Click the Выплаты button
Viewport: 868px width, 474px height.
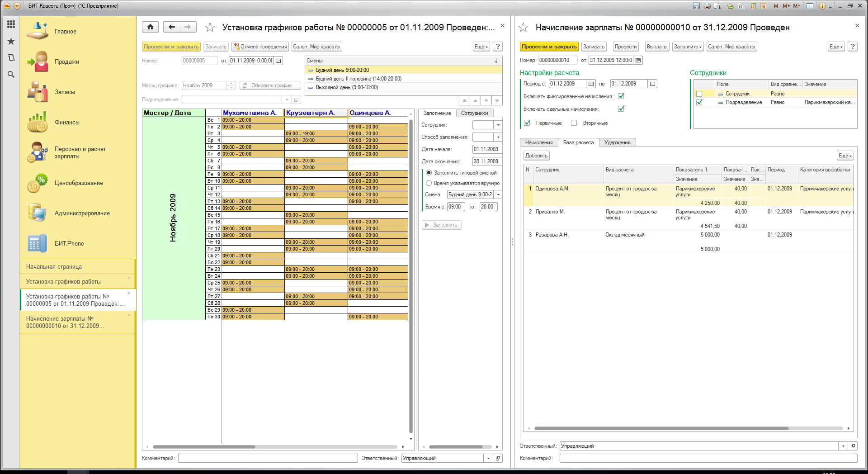[657, 47]
